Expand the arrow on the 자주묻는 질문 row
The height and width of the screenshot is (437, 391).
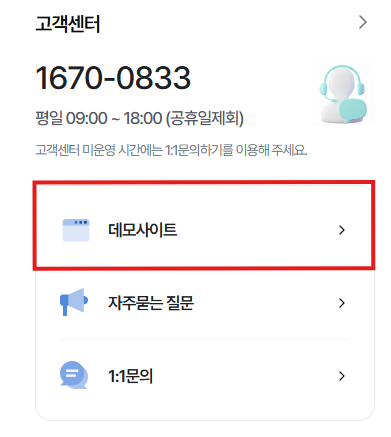tap(342, 303)
